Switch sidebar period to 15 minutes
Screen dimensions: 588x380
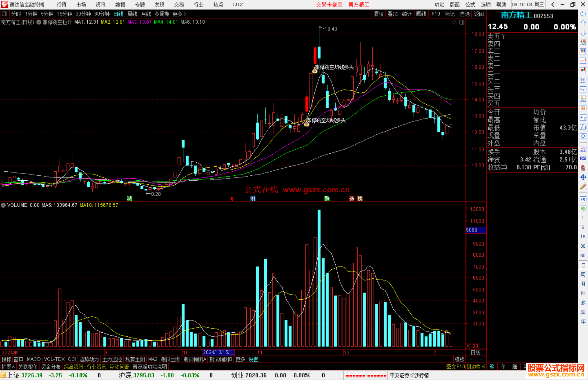583,237
